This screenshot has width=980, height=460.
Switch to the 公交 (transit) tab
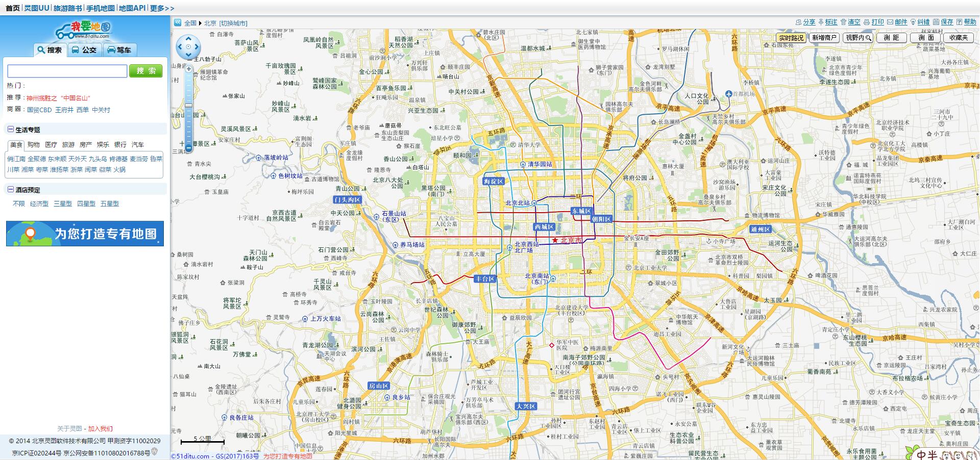(x=85, y=50)
